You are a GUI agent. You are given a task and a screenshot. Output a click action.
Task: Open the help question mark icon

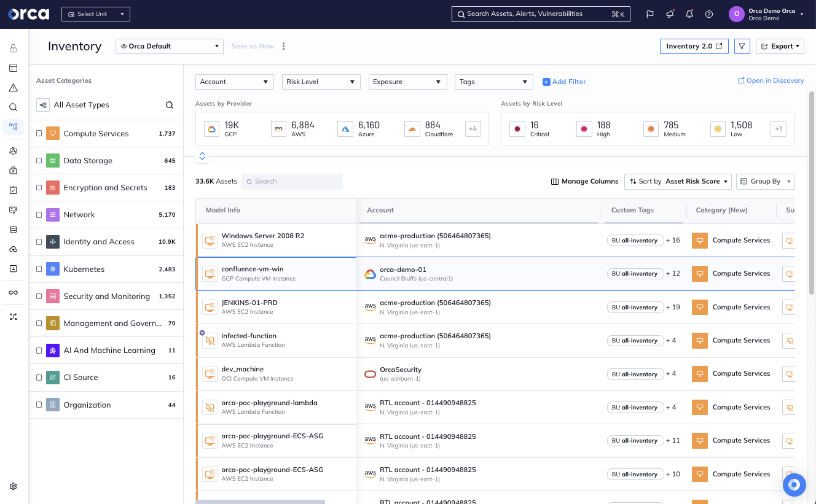coord(709,14)
